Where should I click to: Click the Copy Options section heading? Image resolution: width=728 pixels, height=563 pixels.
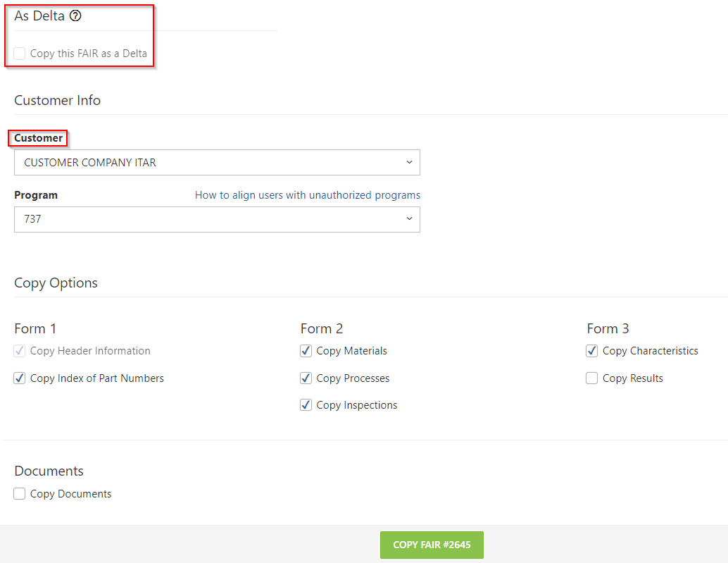(x=56, y=283)
